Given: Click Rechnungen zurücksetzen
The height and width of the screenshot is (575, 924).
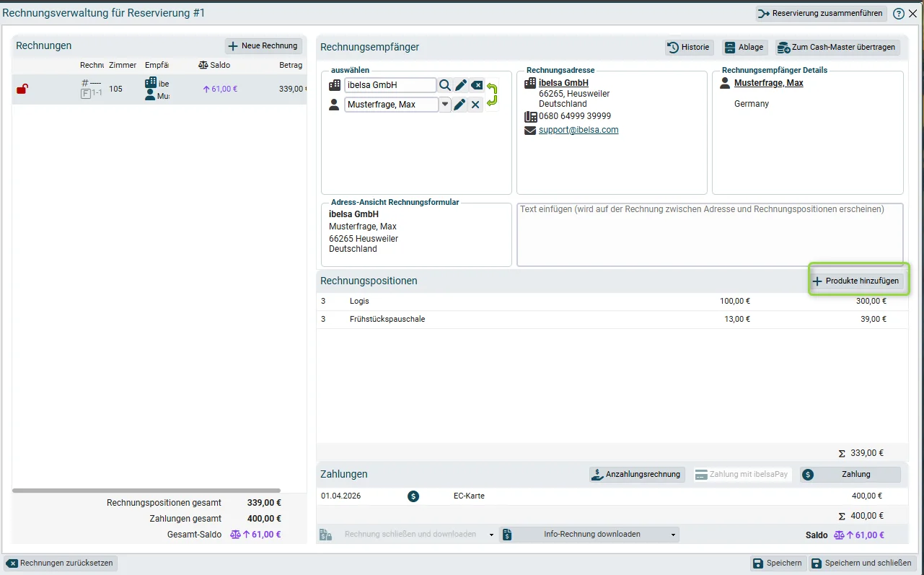Looking at the screenshot, I should 61,563.
